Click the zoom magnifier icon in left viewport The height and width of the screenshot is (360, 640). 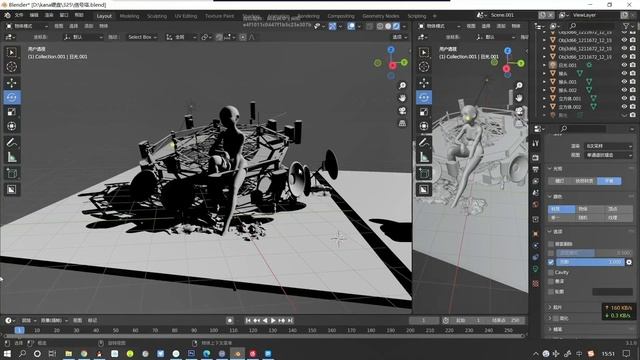coord(402,85)
